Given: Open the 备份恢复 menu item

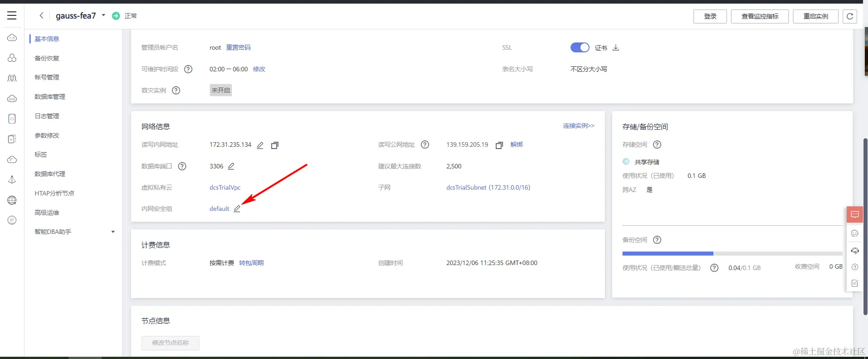Looking at the screenshot, I should pyautogui.click(x=47, y=58).
